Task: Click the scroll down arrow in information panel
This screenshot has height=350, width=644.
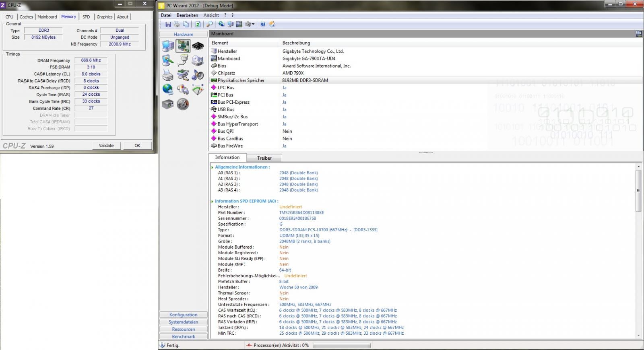Action: coord(638,335)
